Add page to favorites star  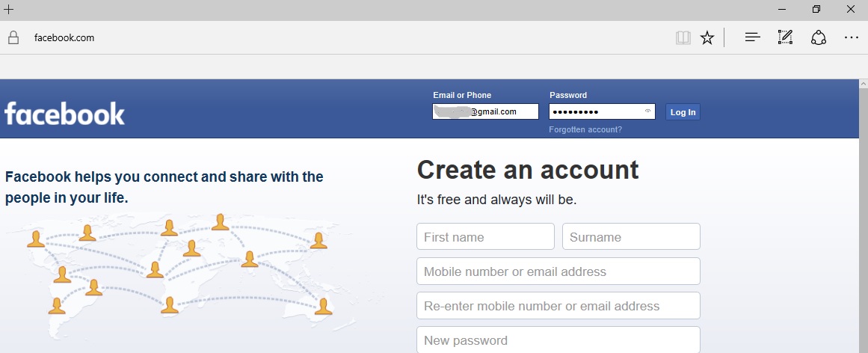click(707, 37)
